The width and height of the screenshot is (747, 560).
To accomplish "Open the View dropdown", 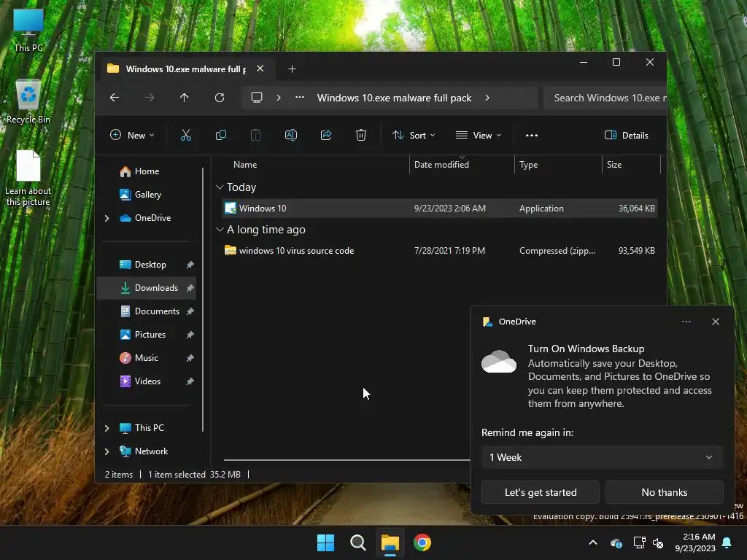I will [479, 135].
